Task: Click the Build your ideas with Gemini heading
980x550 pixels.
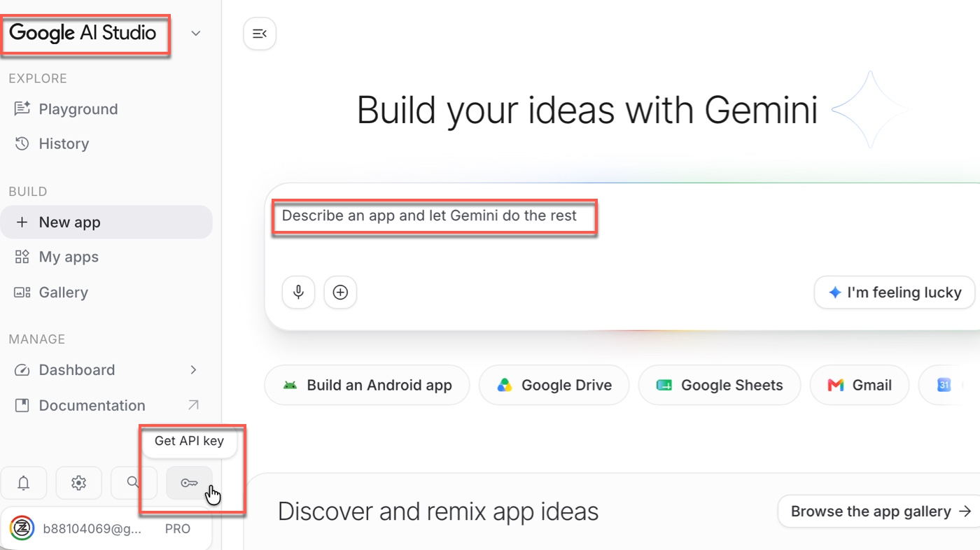Action: (x=587, y=111)
